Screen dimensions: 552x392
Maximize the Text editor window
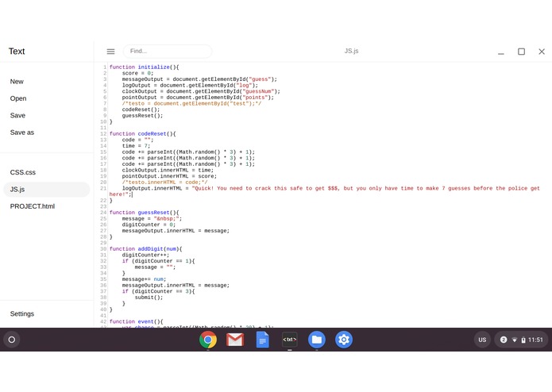521,52
